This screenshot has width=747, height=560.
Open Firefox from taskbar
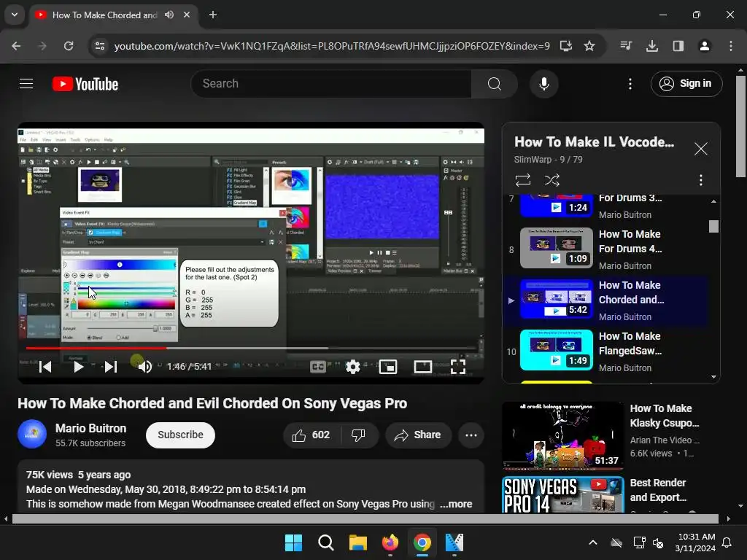[390, 542]
